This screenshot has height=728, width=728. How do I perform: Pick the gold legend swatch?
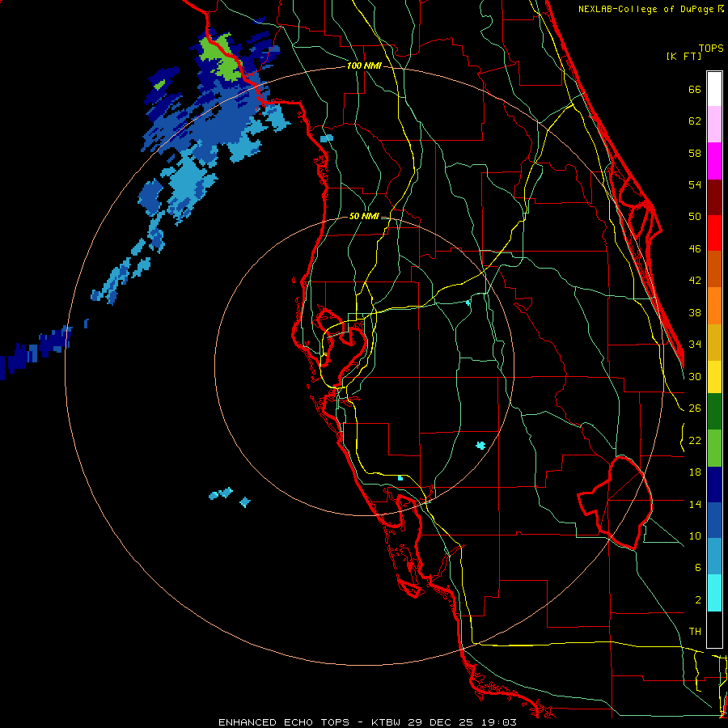(x=714, y=342)
